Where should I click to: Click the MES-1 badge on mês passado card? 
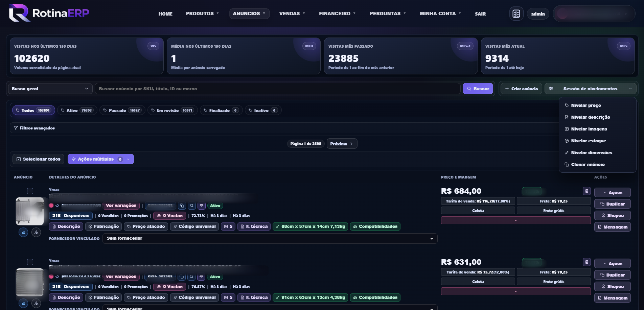pos(465,46)
